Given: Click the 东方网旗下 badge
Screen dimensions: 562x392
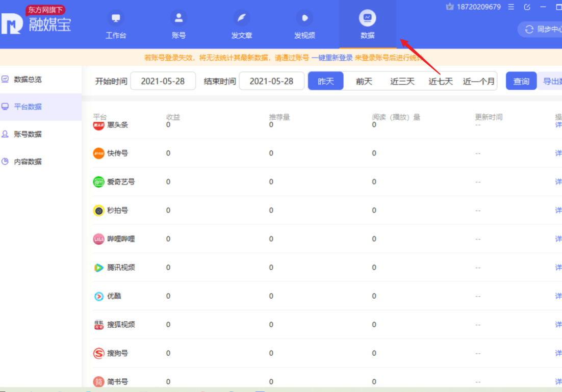Looking at the screenshot, I should (x=45, y=10).
